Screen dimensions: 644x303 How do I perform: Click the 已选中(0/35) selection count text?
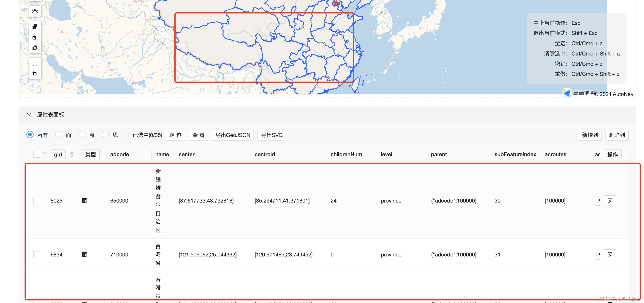[x=147, y=135]
